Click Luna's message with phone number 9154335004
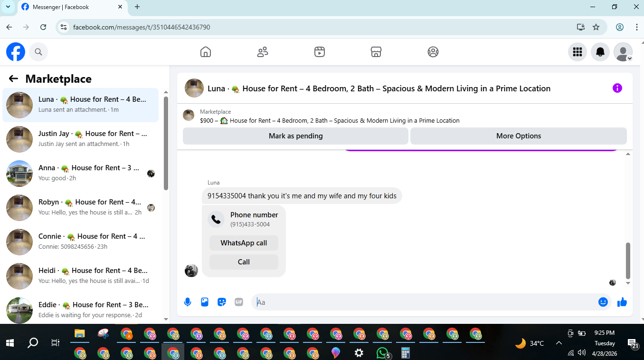 [x=302, y=196]
